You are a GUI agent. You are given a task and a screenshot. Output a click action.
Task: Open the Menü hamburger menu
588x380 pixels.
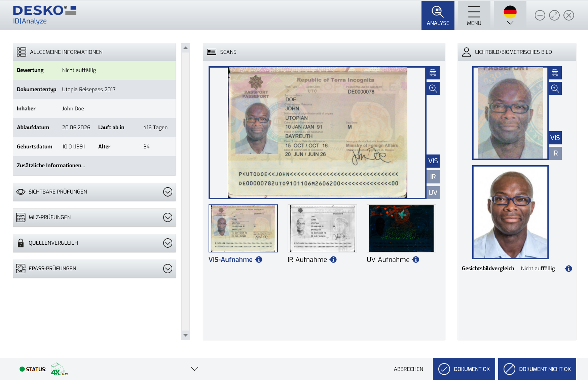[474, 15]
